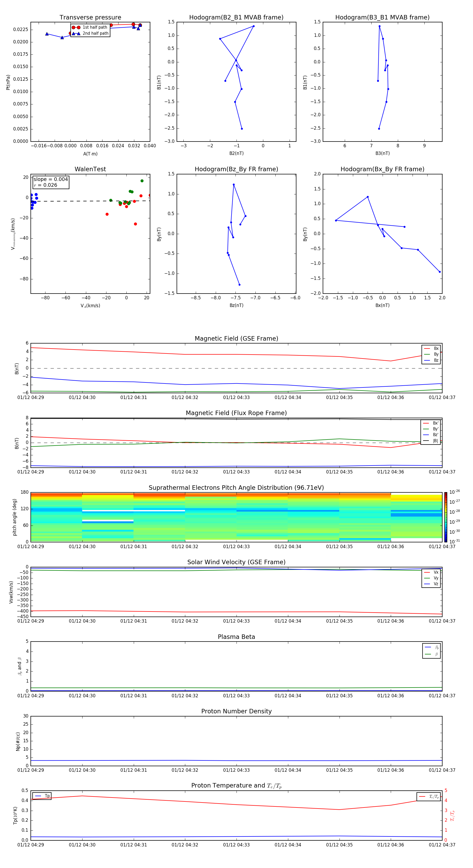Click the 'Proton Number Density' title
The height and width of the screenshot is (868, 473).
pyautogui.click(x=236, y=711)
